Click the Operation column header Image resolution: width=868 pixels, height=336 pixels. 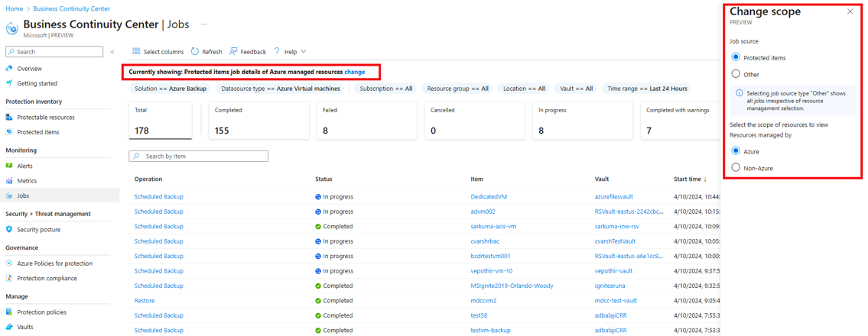148,179
